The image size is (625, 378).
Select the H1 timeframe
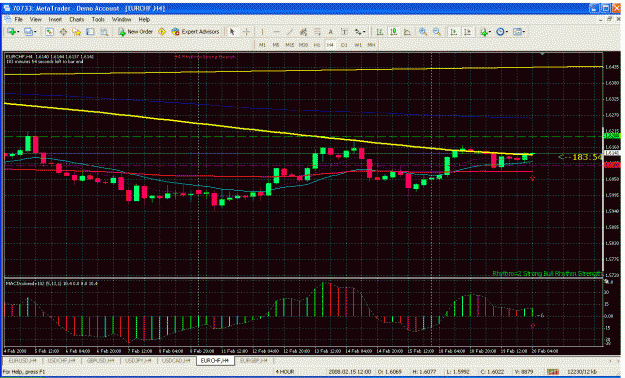[317, 45]
